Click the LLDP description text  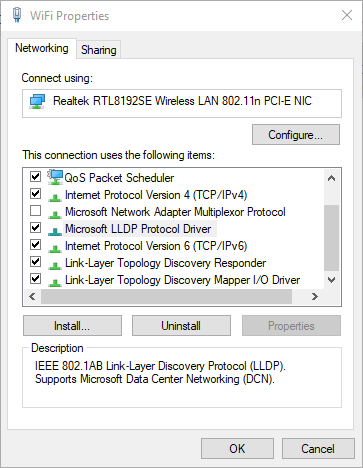[x=160, y=372]
